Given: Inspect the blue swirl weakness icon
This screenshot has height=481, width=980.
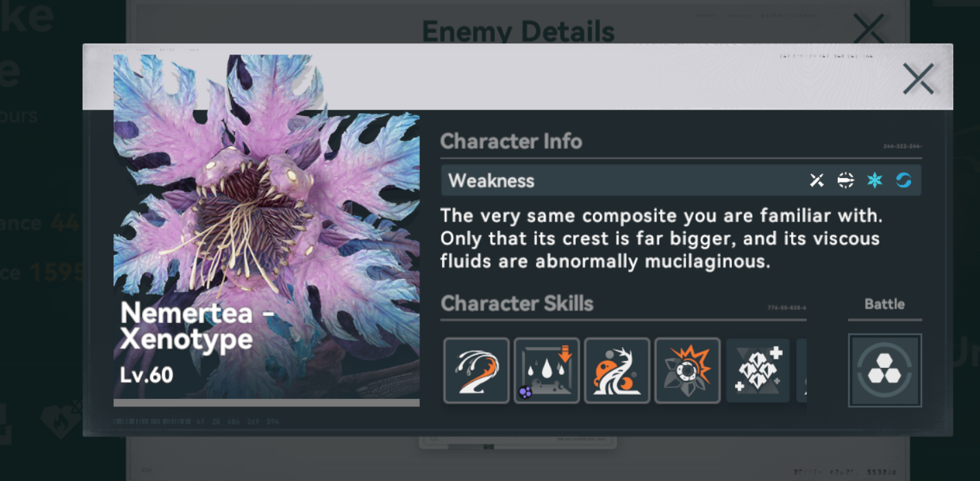Looking at the screenshot, I should [x=903, y=181].
